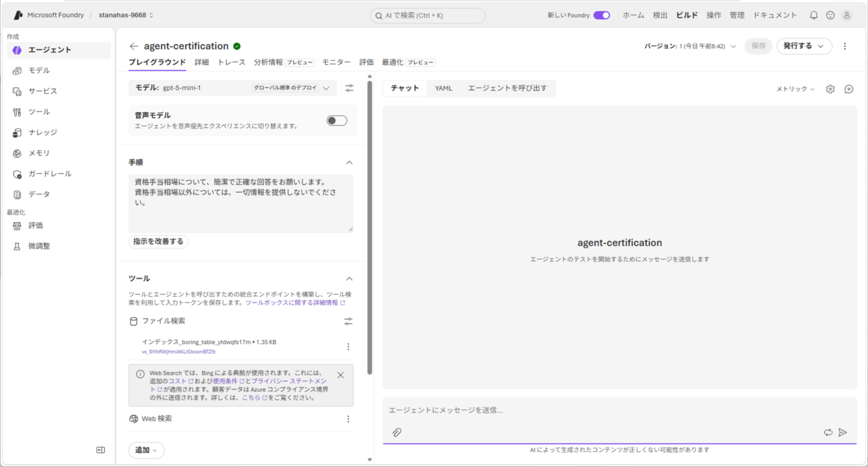Viewport: 868px width, 467px height.
Task: Open the エージェントを呼び出す tab
Action: [507, 88]
